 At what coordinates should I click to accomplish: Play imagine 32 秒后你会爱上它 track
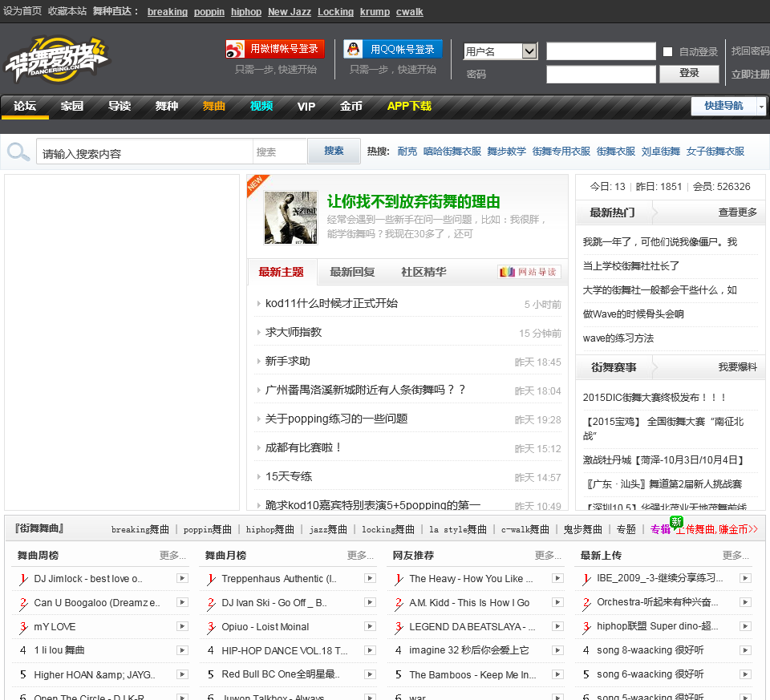(x=558, y=650)
